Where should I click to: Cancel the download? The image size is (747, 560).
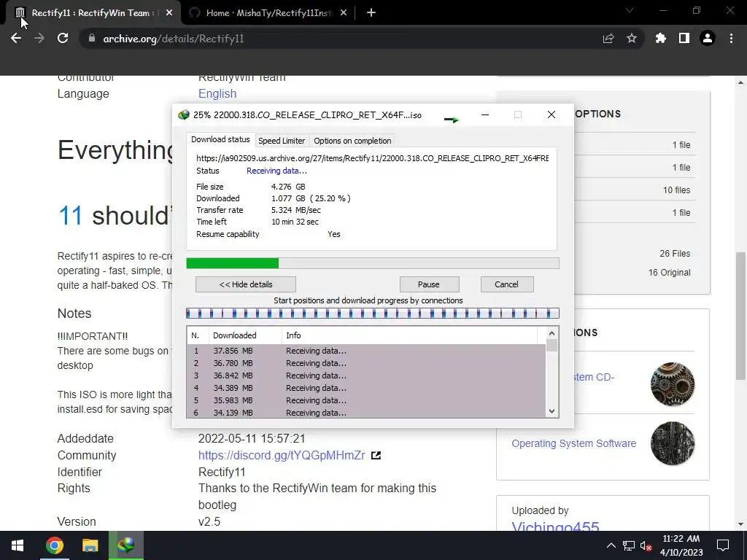(x=506, y=284)
